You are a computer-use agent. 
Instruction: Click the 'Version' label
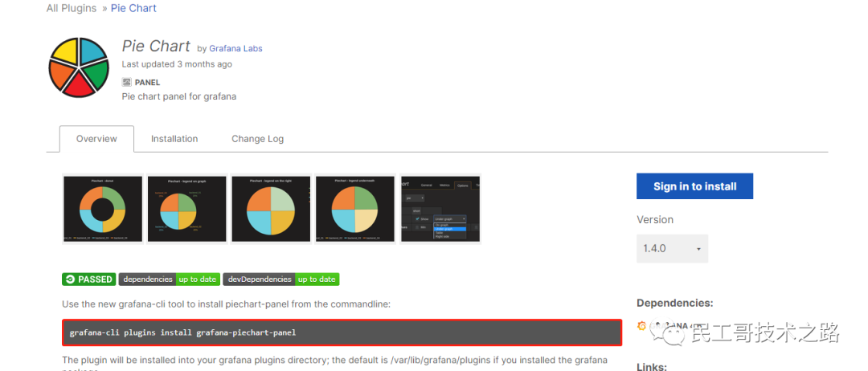click(655, 219)
